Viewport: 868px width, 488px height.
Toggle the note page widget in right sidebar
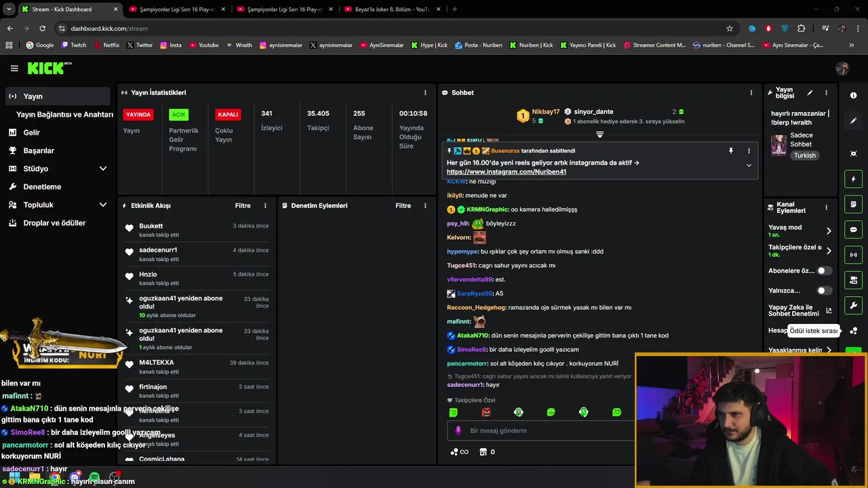click(x=853, y=204)
